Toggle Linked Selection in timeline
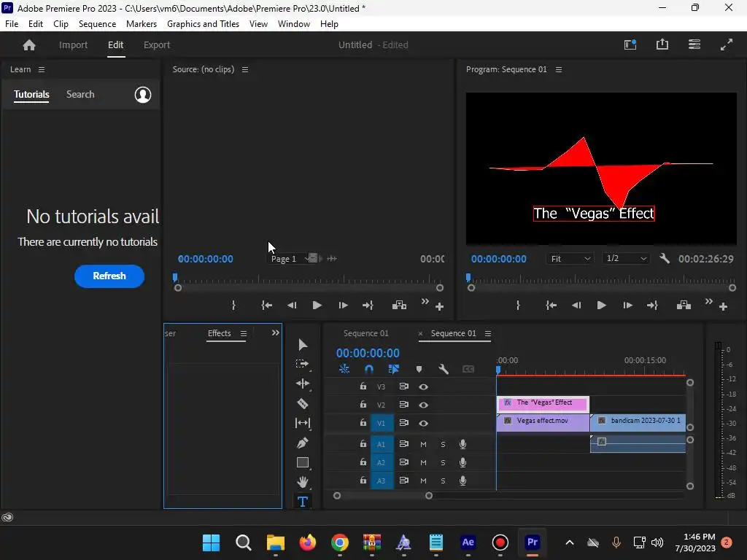 (393, 369)
